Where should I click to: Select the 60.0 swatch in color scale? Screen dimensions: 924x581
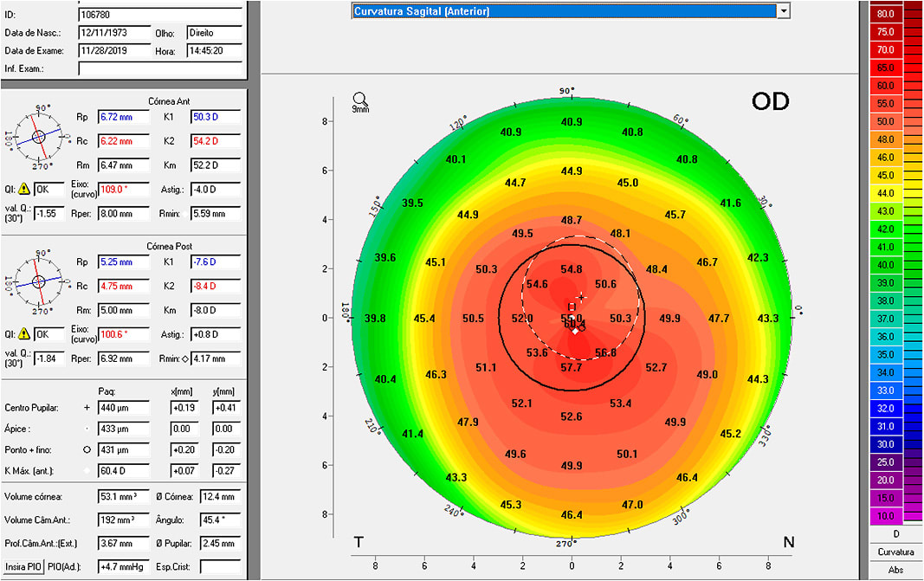886,86
